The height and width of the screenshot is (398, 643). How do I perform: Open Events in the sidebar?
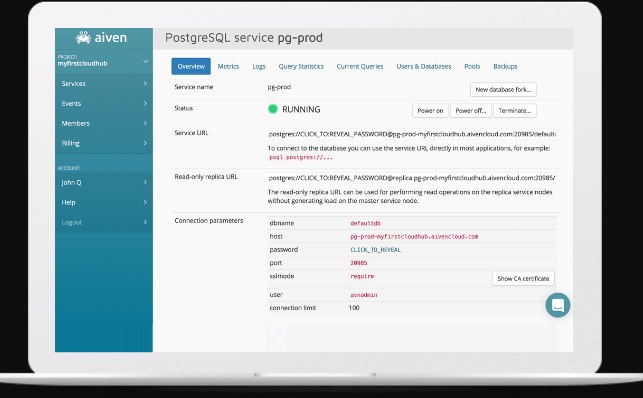(104, 103)
